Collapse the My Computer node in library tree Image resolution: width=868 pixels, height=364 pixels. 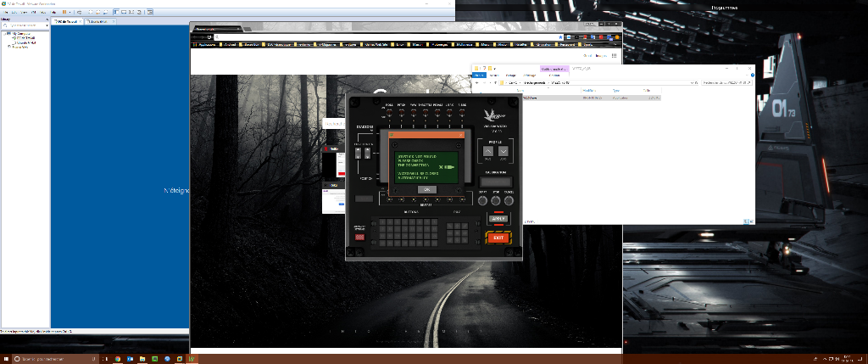pos(4,34)
